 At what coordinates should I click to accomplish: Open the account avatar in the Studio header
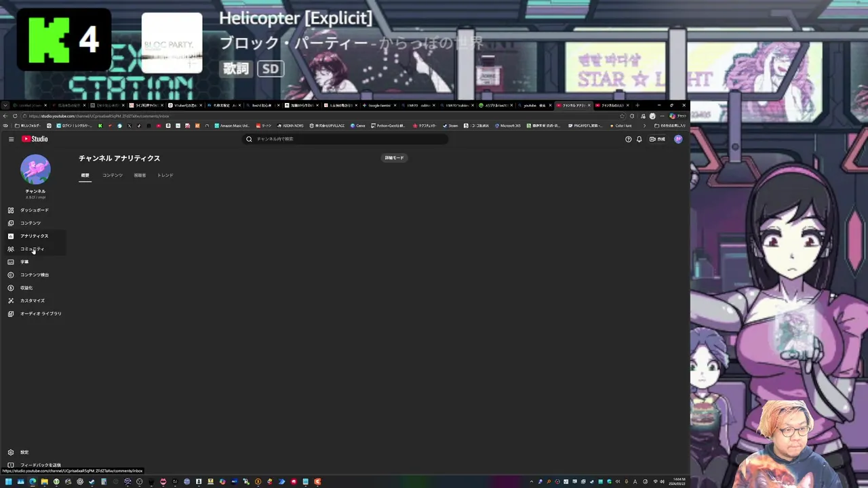[x=678, y=139]
